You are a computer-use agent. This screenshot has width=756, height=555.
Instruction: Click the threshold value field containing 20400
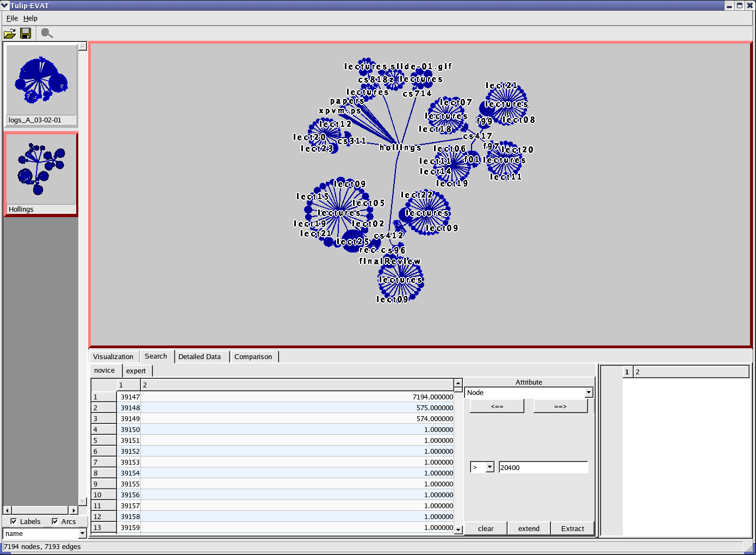click(x=543, y=467)
